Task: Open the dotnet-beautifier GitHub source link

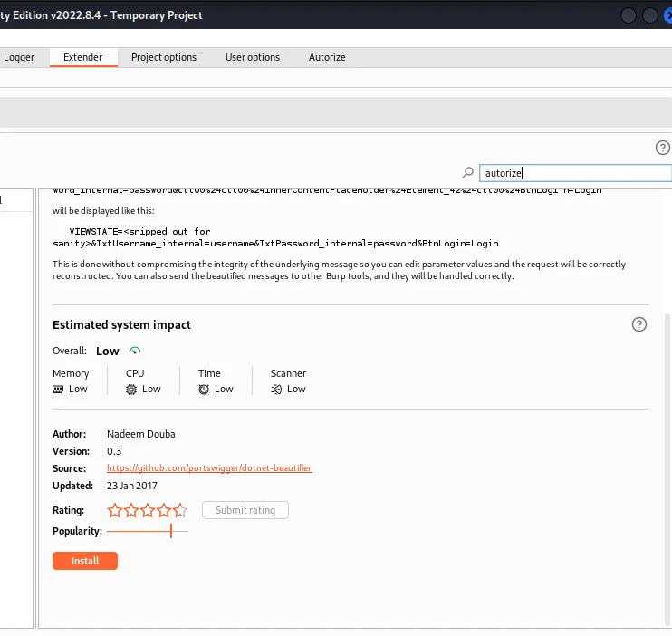Action: pos(209,468)
